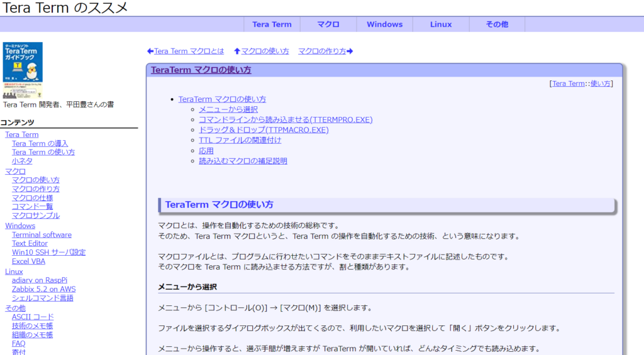Open the Windows nav tab
The width and height of the screenshot is (644, 355).
click(x=384, y=25)
